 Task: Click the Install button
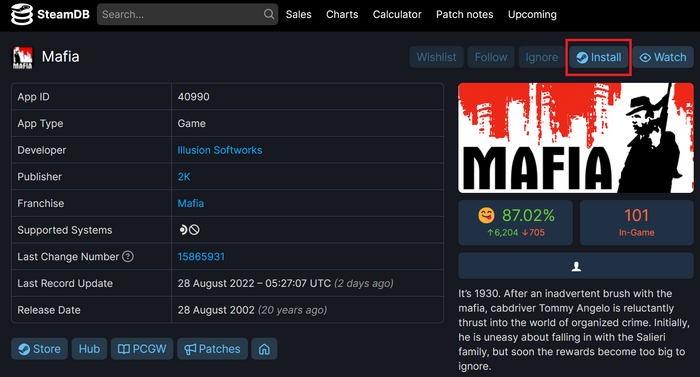click(x=599, y=57)
